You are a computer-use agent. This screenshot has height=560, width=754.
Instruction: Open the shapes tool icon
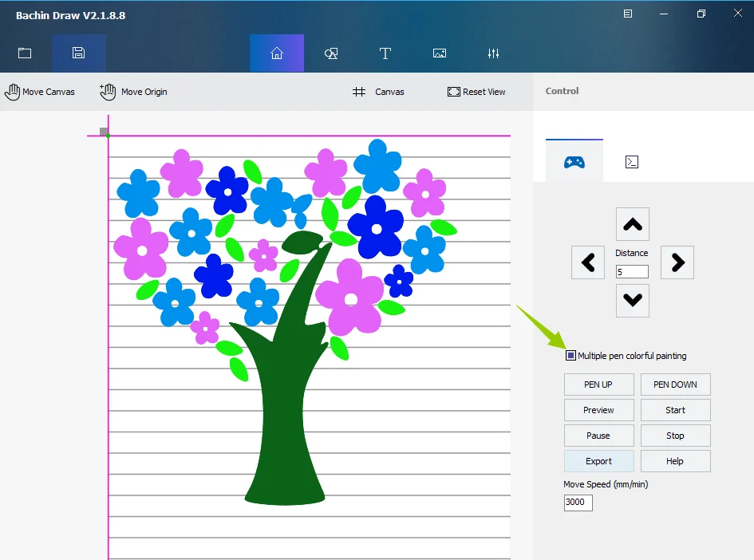coord(331,53)
